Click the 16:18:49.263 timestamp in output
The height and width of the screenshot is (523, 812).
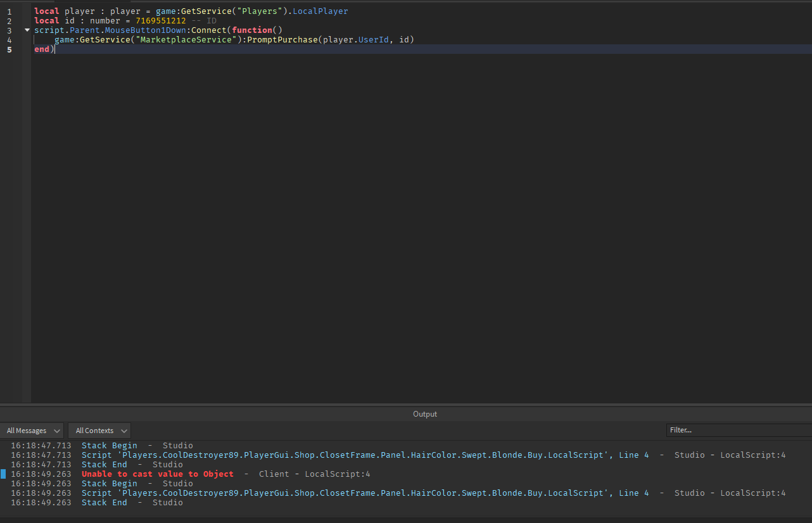tap(40, 474)
